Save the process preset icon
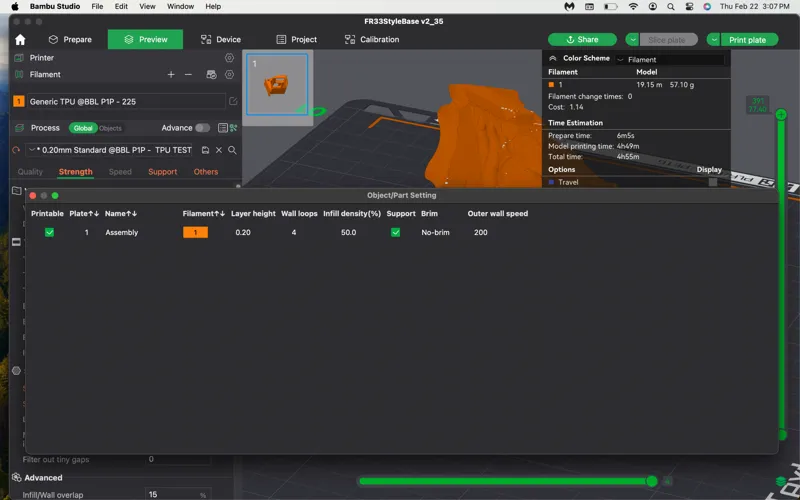The image size is (800, 500). (x=205, y=150)
